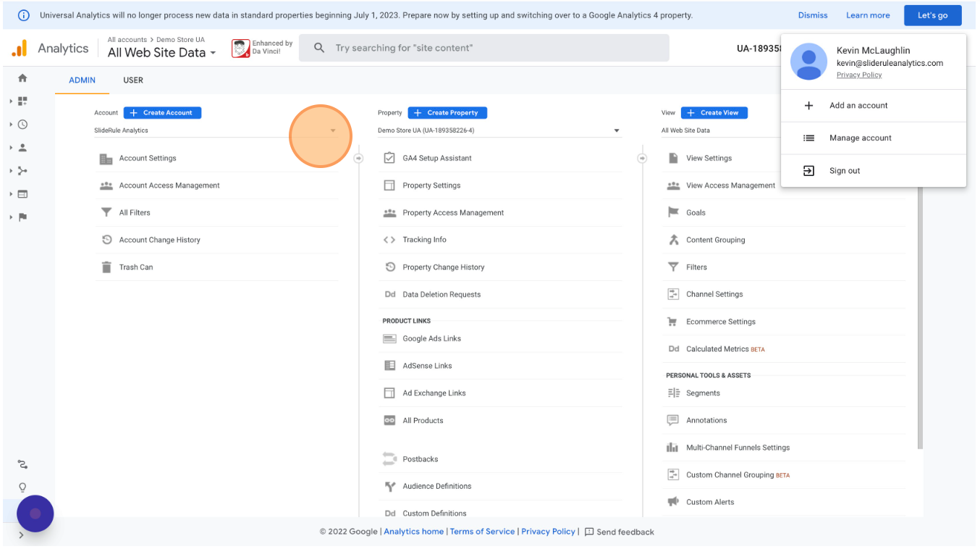Viewport: 980px width, 549px height.
Task: Open the Home icon in left sidebar
Action: (22, 78)
